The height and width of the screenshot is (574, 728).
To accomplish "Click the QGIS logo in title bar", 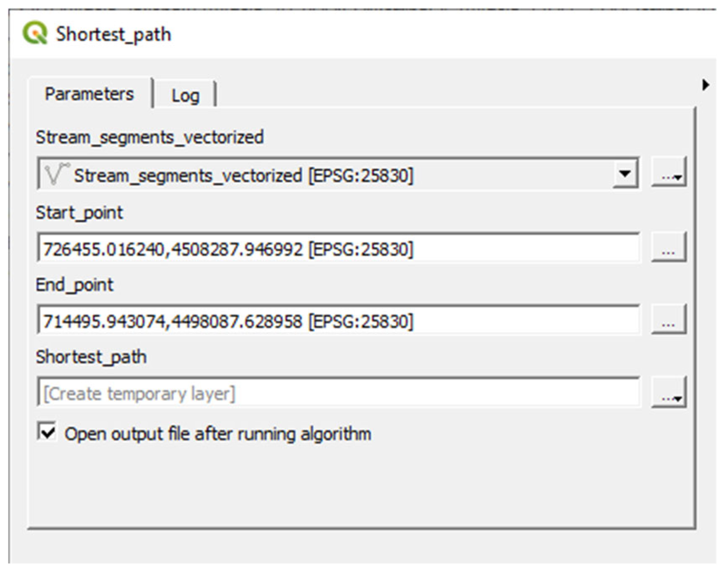I will click(x=35, y=33).
